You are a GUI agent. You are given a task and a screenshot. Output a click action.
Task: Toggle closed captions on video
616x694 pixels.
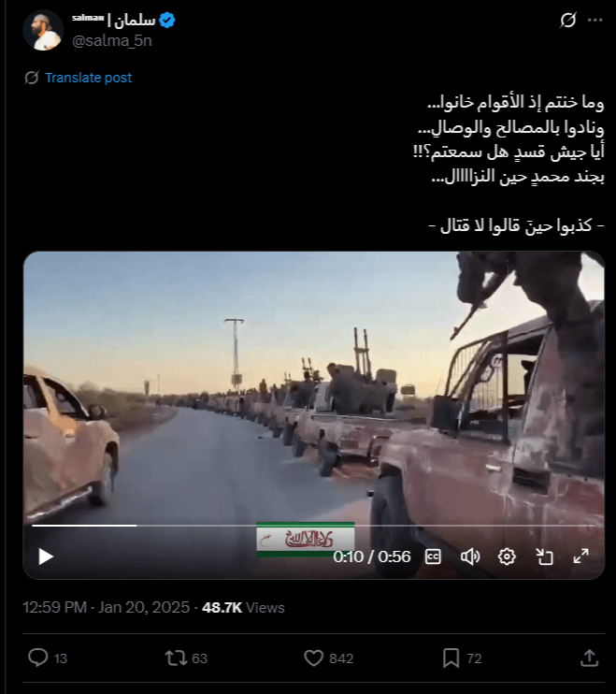(x=433, y=557)
